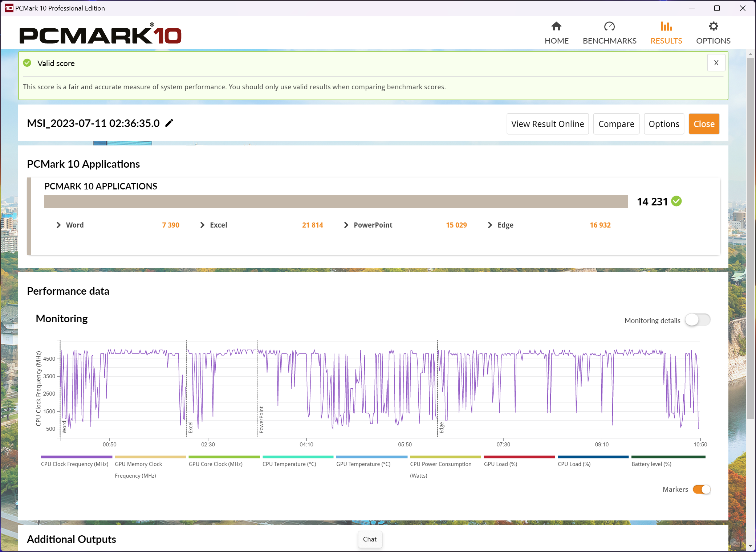Click the PCMark 10 logo
Viewport: 756px width, 552px height.
[x=101, y=33]
